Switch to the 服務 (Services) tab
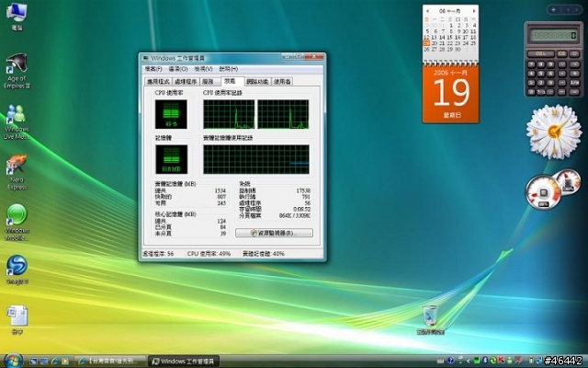This screenshot has height=368, width=588. [209, 82]
